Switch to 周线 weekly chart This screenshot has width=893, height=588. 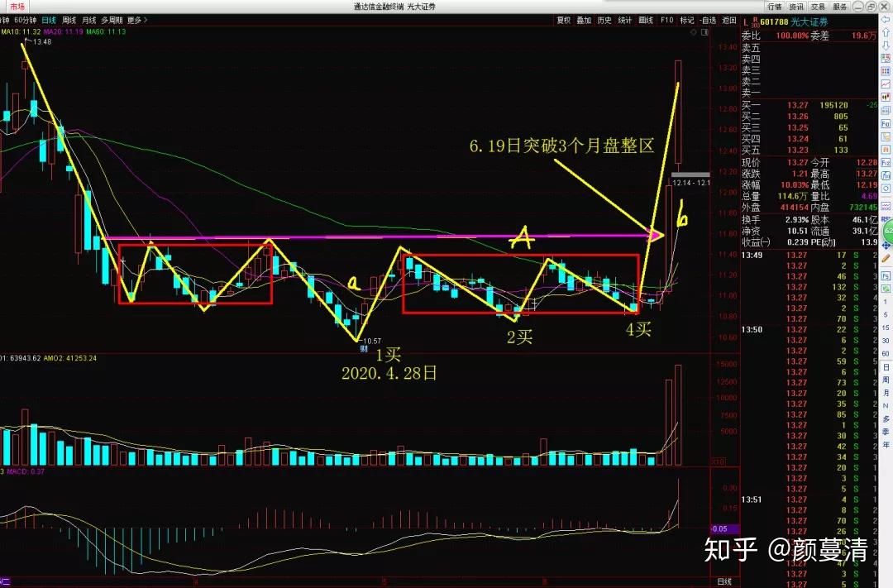(x=69, y=21)
